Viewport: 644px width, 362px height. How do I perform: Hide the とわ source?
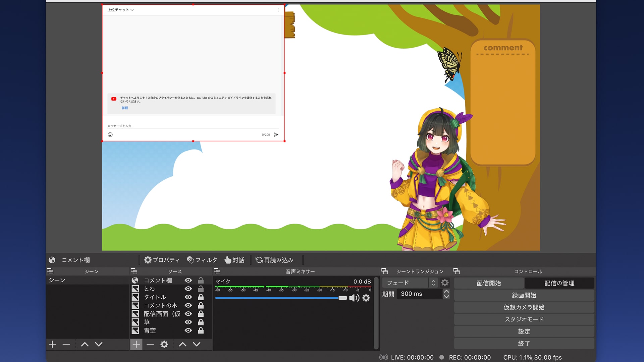coord(188,289)
